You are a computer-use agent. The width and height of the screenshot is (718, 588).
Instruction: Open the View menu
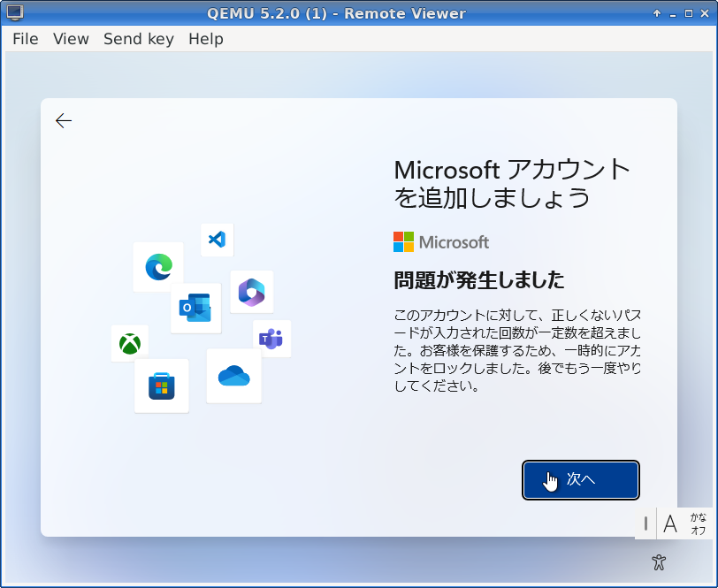click(x=71, y=39)
